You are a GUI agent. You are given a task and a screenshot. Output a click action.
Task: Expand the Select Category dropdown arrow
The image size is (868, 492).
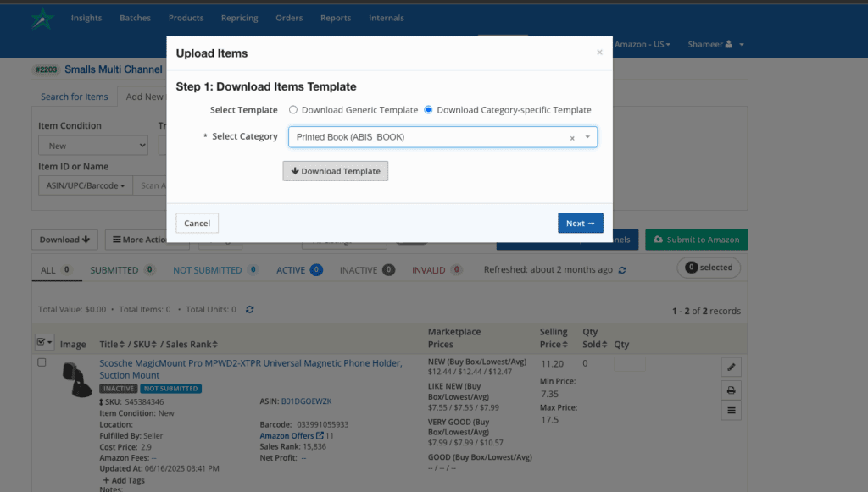pyautogui.click(x=587, y=137)
